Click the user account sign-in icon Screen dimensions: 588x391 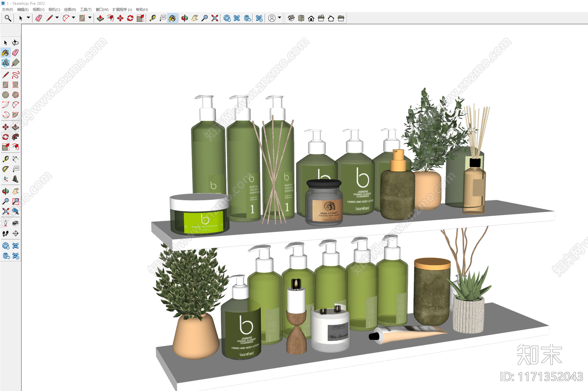[x=272, y=18]
